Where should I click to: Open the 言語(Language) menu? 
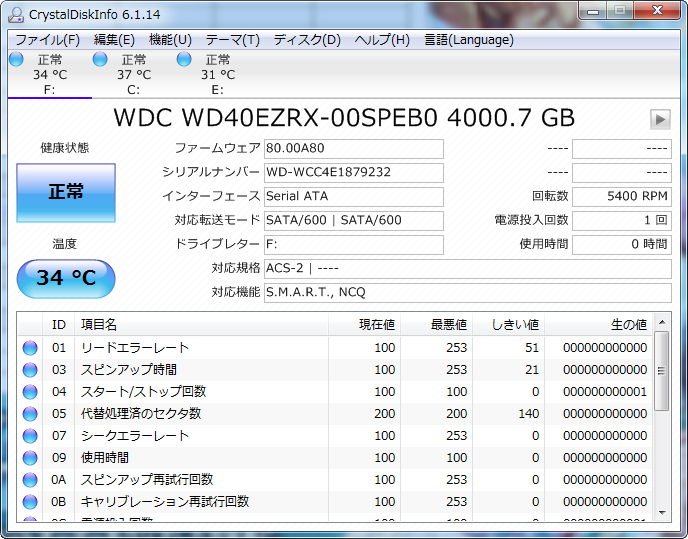point(469,40)
